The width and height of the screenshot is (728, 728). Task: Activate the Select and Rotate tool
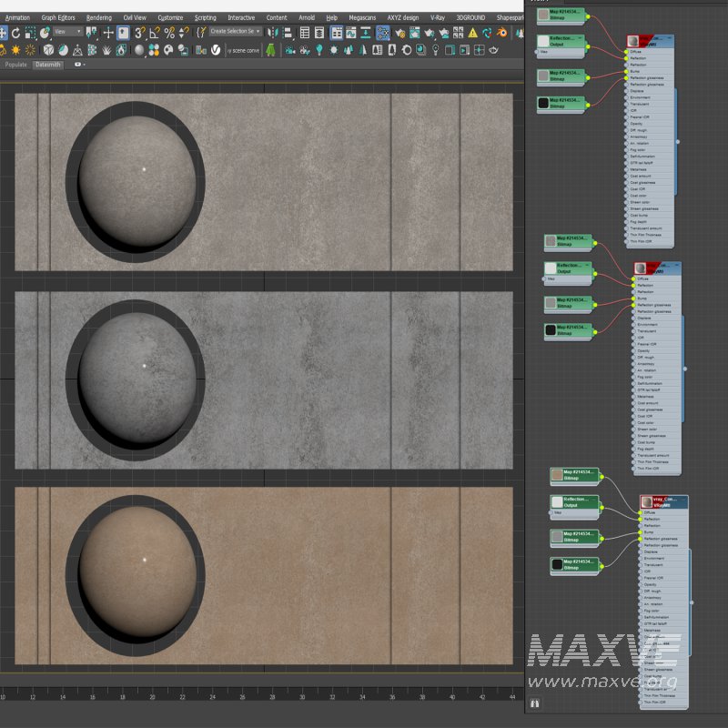click(16, 32)
